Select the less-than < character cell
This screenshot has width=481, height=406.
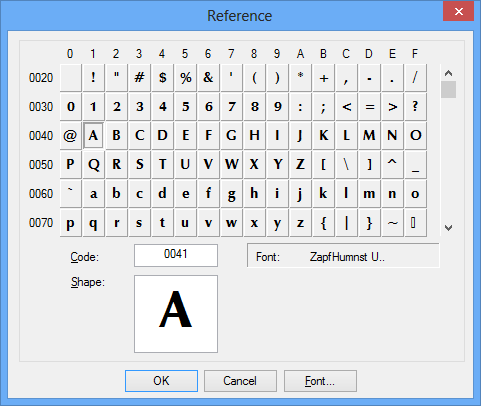tap(346, 107)
